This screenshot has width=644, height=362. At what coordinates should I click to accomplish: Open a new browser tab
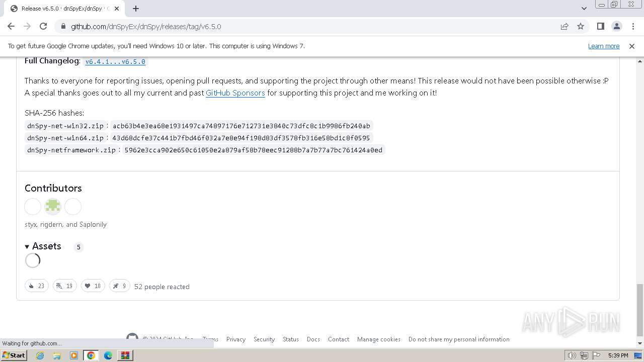(x=136, y=9)
